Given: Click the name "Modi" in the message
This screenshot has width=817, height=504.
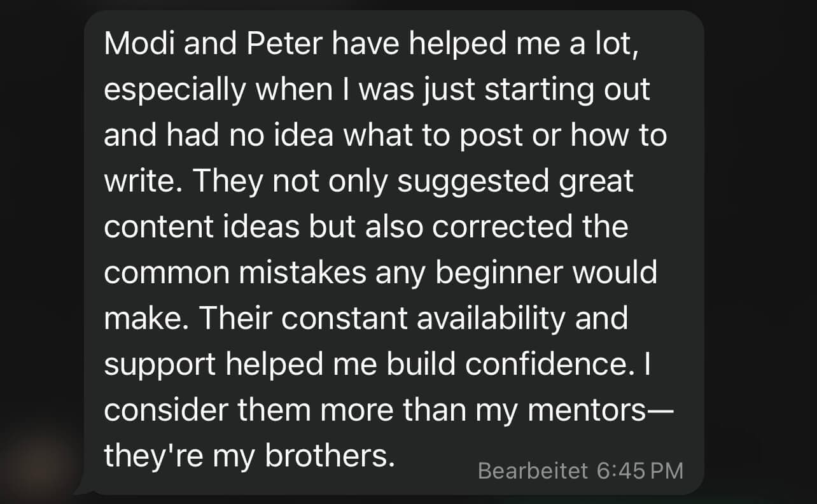Looking at the screenshot, I should (132, 43).
